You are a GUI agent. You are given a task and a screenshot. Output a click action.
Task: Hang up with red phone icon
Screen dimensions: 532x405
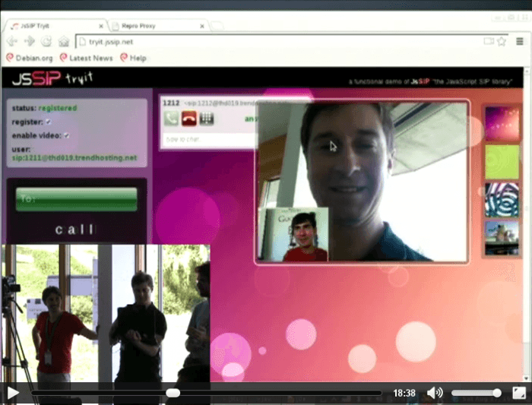pos(189,119)
